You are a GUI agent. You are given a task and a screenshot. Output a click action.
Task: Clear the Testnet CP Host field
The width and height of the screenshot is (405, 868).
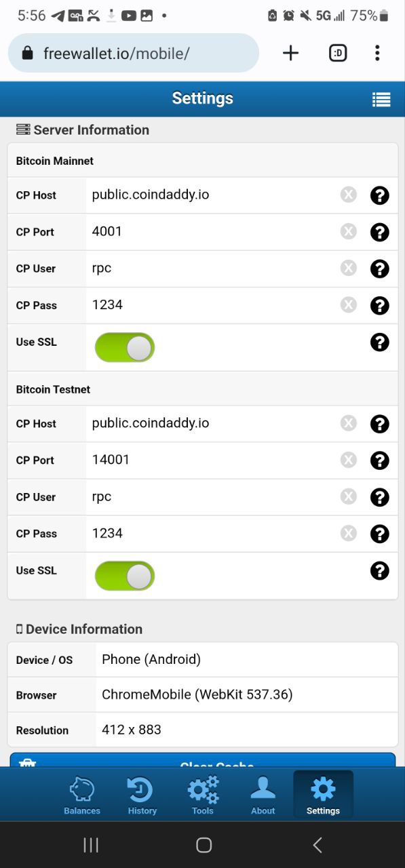pos(348,424)
